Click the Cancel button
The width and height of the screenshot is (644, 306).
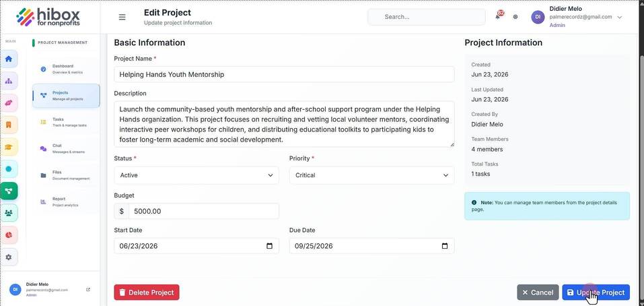[x=538, y=293]
